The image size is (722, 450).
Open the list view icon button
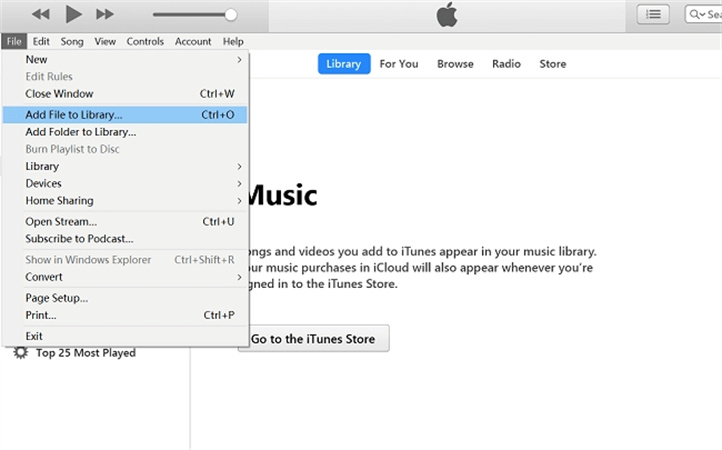pos(653,14)
